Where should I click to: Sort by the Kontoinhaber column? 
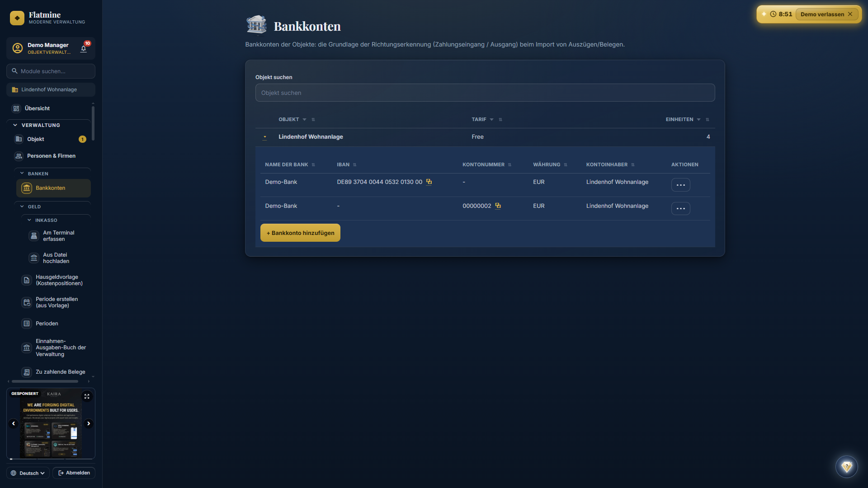point(633,165)
